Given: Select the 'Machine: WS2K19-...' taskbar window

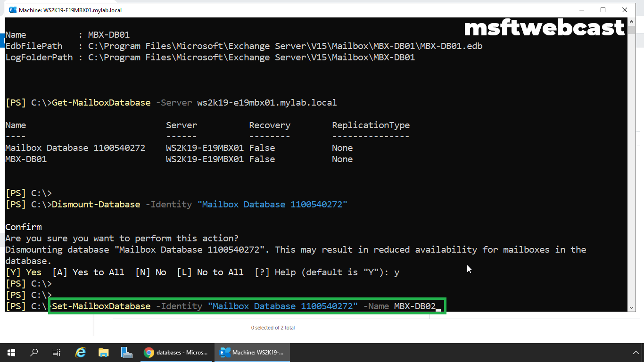Looking at the screenshot, I should point(252,352).
